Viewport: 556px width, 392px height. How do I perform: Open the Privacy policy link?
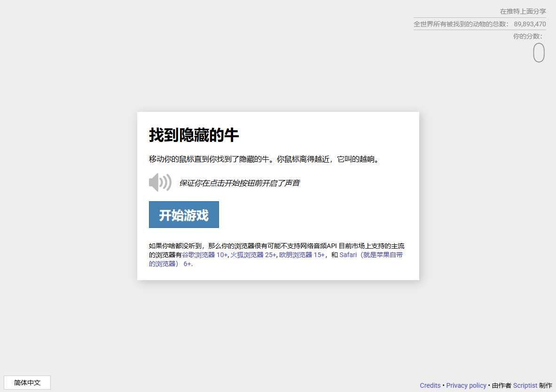(466, 385)
